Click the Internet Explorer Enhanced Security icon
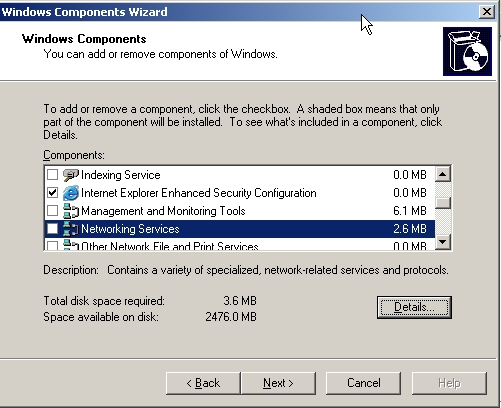Image resolution: width=501 pixels, height=408 pixels. pos(71,193)
